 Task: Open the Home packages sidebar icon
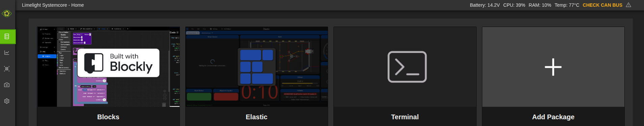[x=7, y=36]
